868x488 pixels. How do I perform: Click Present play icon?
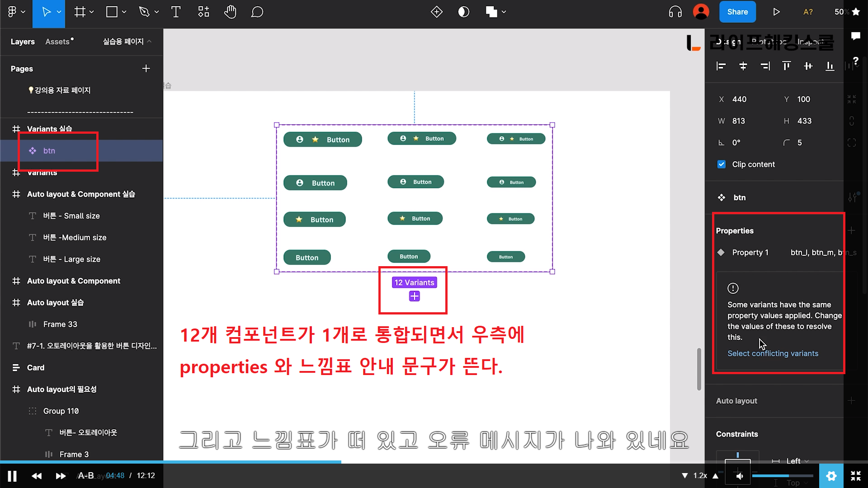pyautogui.click(x=776, y=12)
